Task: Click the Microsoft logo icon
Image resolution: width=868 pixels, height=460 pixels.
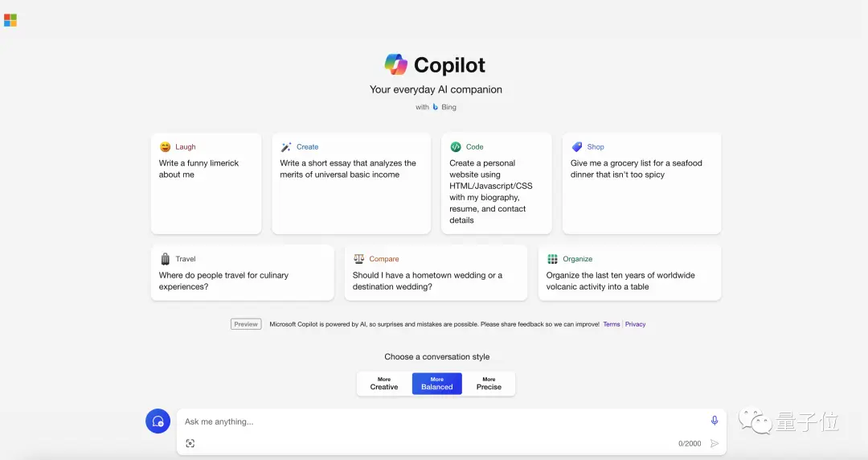Action: click(10, 20)
